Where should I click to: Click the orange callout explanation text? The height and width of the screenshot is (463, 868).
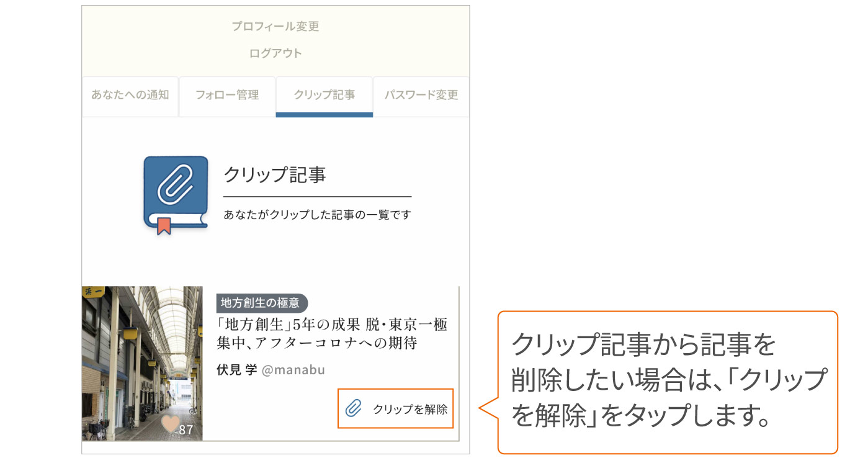click(x=669, y=380)
